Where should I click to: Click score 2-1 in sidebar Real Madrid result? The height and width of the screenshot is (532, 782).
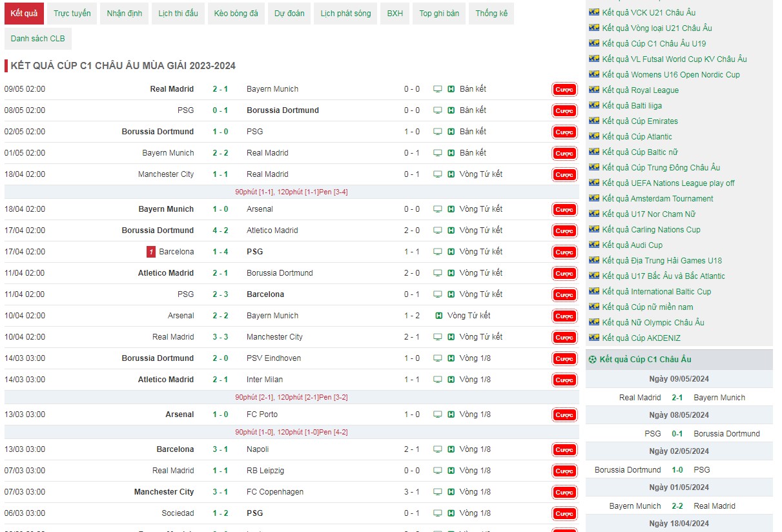677,398
